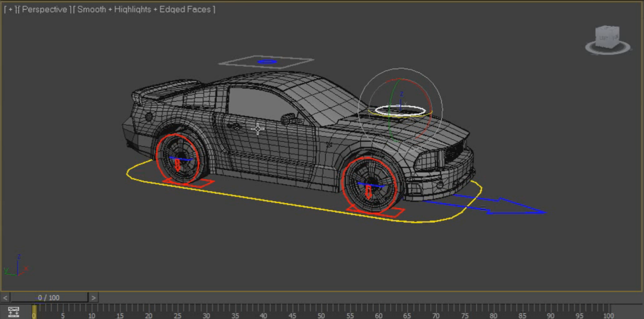Open the Mini Curve Editor icon

coord(13,311)
